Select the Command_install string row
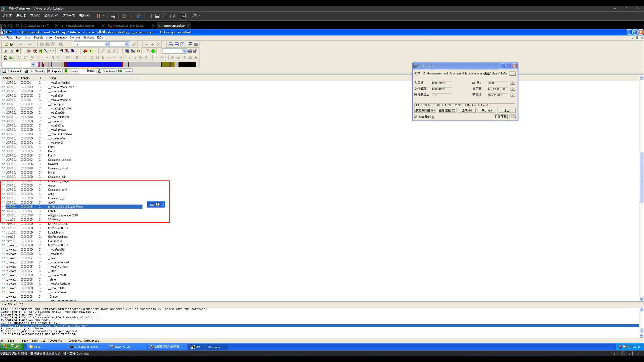The width and height of the screenshot is (644, 362). (58, 168)
